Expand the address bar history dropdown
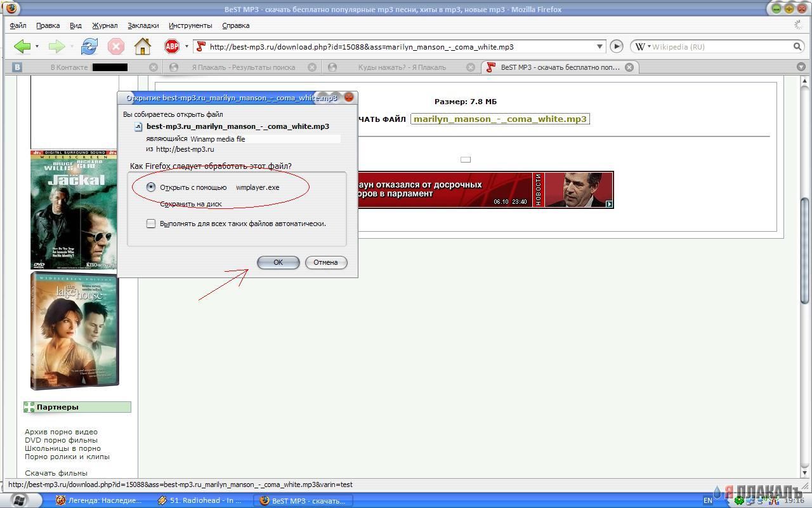 click(600, 46)
